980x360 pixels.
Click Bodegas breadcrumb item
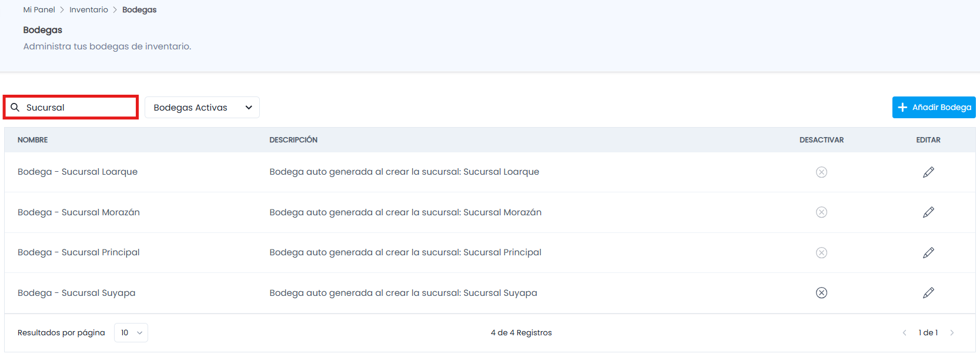coord(139,10)
